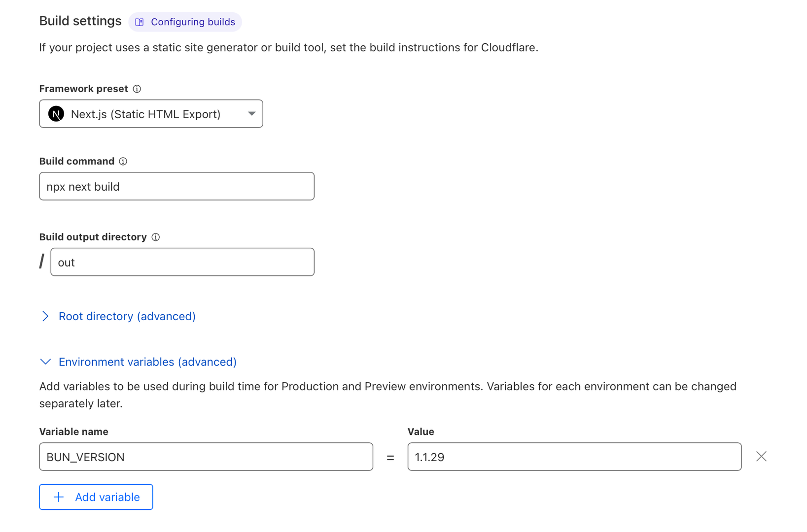
Task: Click the Framework preset field label
Action: point(83,89)
